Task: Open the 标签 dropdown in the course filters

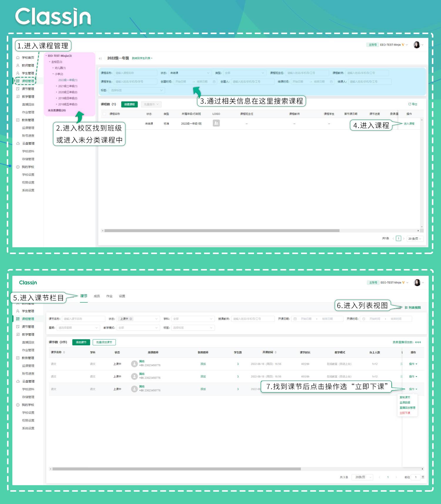Action: 137,90
